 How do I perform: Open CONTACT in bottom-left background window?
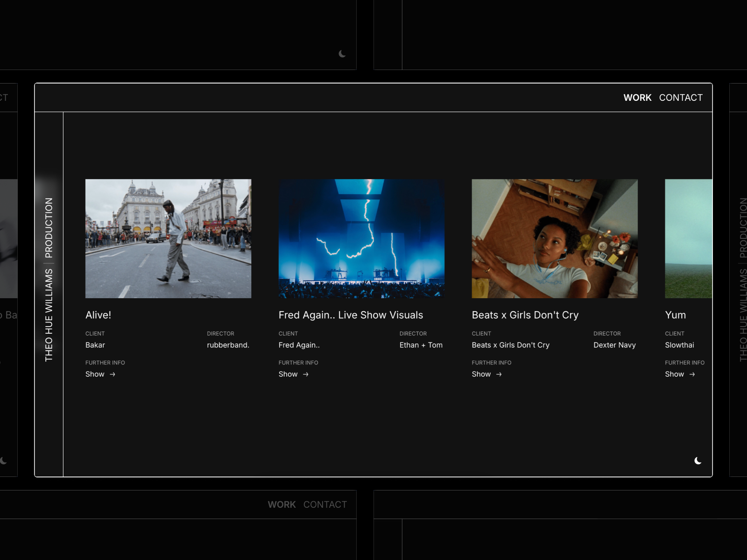tap(325, 504)
